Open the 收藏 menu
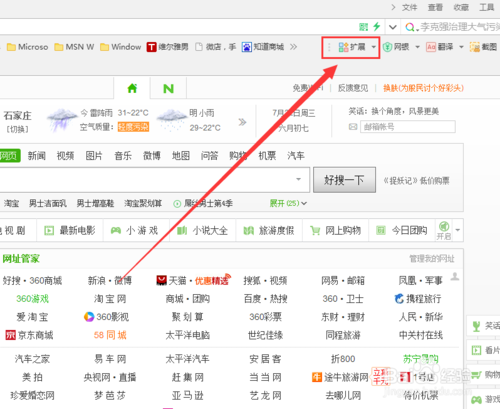The image size is (500, 409). (x=461, y=7)
